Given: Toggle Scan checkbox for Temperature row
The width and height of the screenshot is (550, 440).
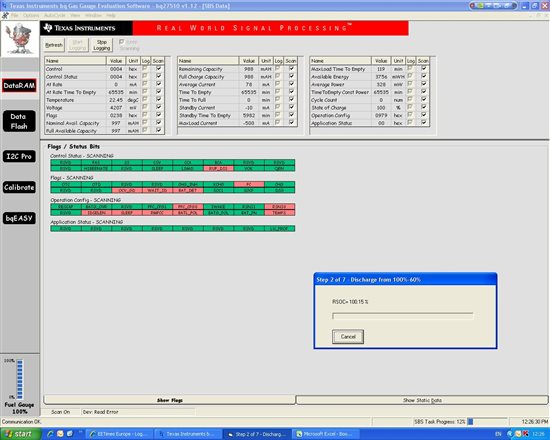Looking at the screenshot, I should [x=159, y=99].
